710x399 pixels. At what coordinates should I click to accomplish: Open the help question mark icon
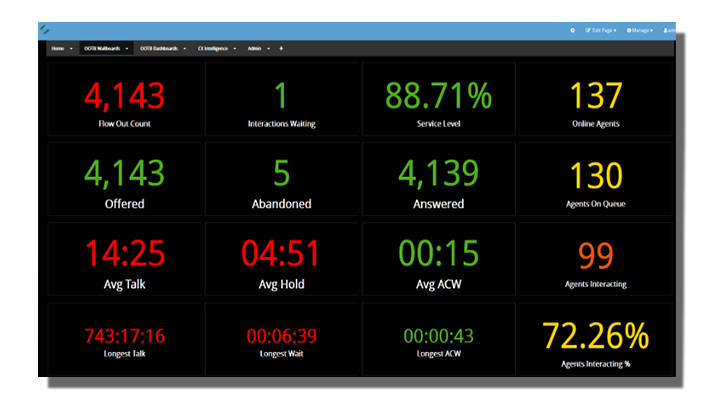(572, 30)
